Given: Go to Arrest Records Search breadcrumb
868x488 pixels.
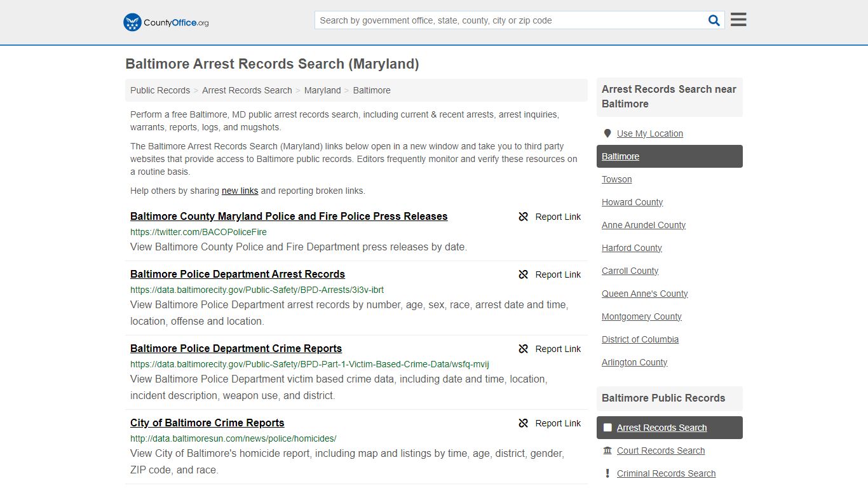Looking at the screenshot, I should pos(247,90).
